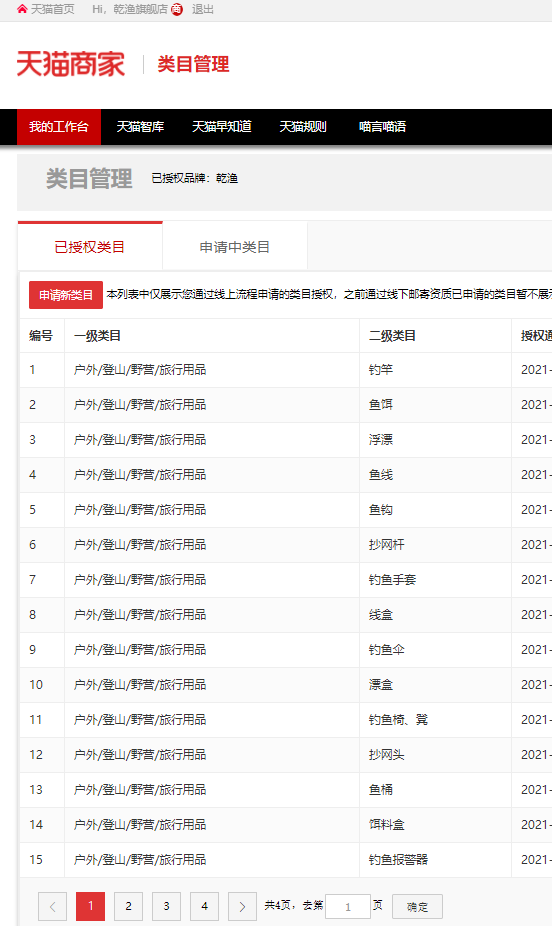Click 户外/登山/野营/旅行用品 in row 1
Viewport: 552px width, 926px height.
click(140, 370)
